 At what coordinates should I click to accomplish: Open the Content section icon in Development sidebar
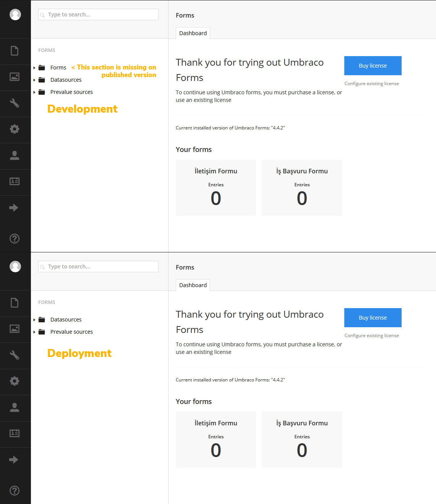[15, 51]
